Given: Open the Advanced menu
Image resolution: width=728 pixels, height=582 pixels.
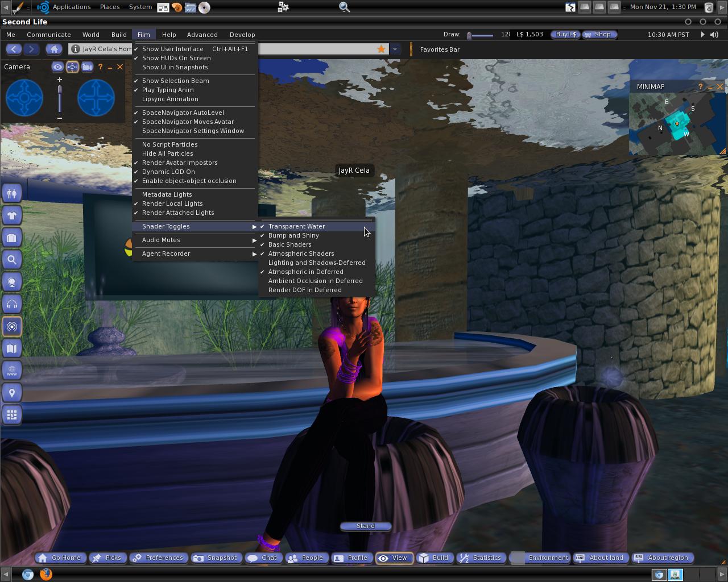Looking at the screenshot, I should (202, 35).
